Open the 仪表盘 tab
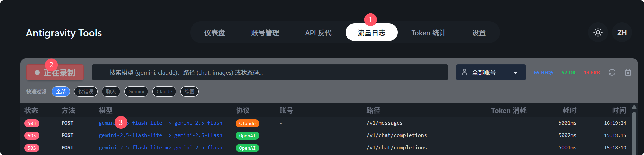The height and width of the screenshot is (155, 644). (x=214, y=33)
